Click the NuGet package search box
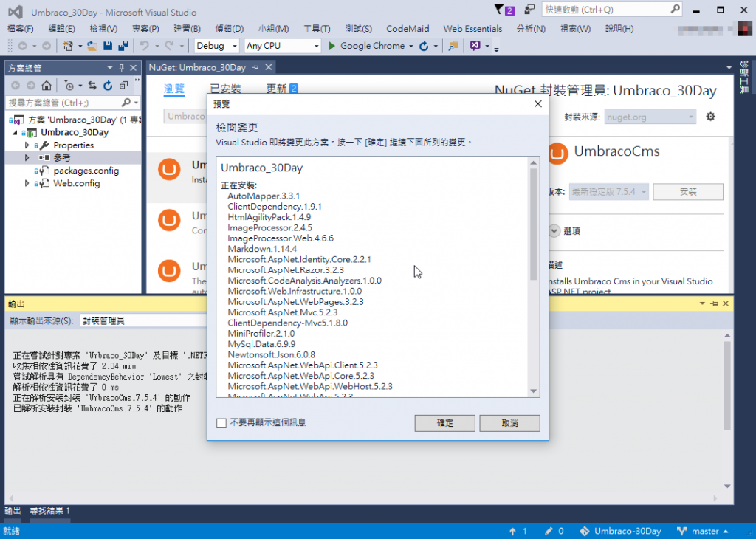This screenshot has width=756, height=539. pyautogui.click(x=185, y=116)
